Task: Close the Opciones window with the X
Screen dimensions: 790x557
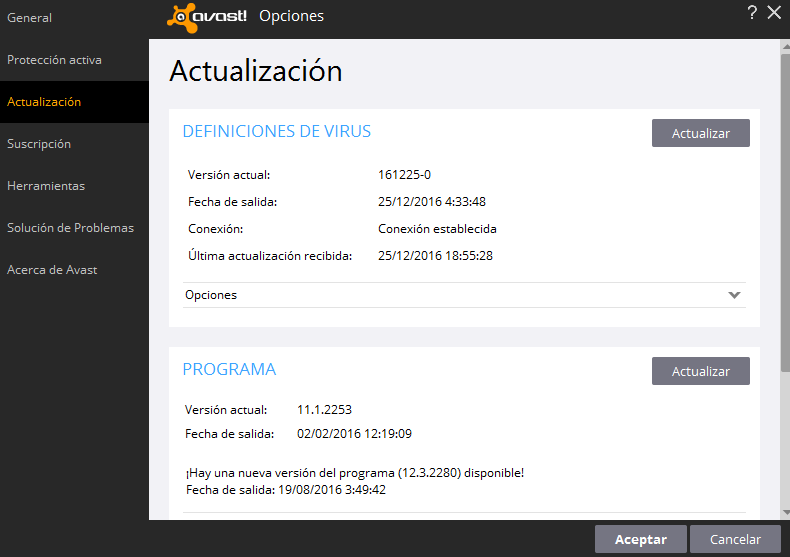Action: (774, 13)
